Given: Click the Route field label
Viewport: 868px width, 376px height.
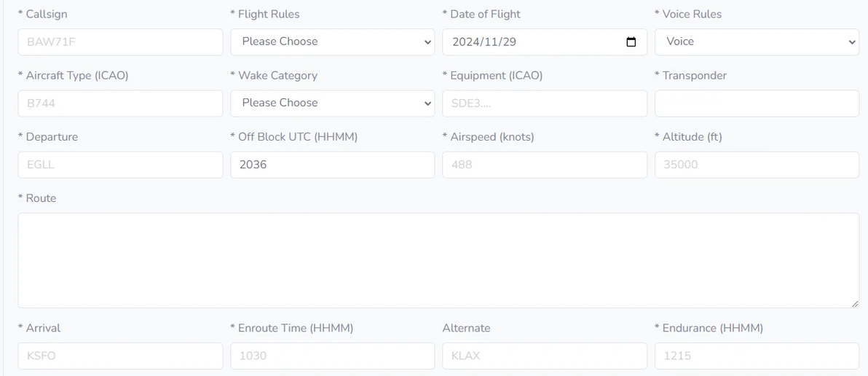Looking at the screenshot, I should coord(41,198).
